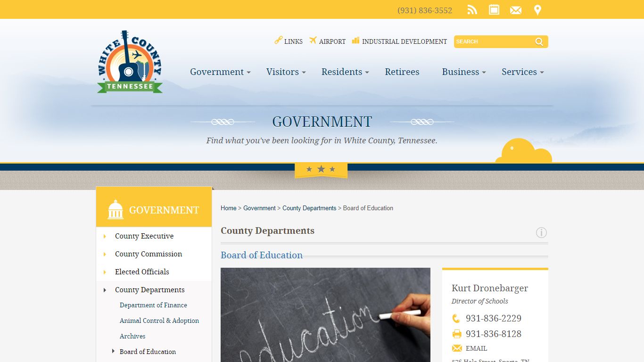
Task: Click the search magnifier icon
Action: [x=539, y=42]
